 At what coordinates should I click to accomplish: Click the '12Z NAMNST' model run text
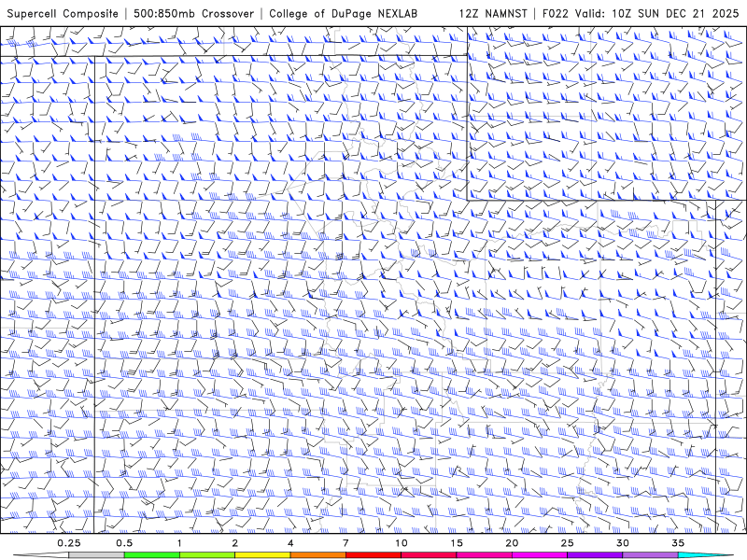493,13
